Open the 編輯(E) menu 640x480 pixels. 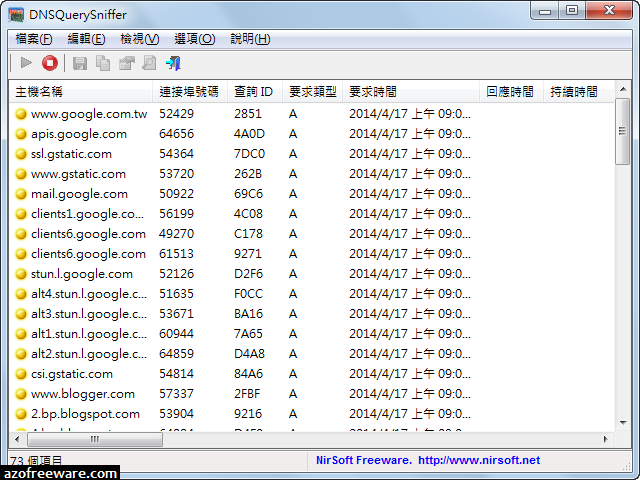coord(86,39)
